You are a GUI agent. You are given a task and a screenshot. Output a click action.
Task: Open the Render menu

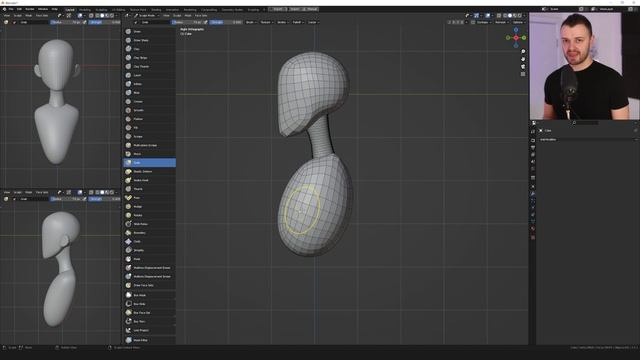pyautogui.click(x=30, y=9)
